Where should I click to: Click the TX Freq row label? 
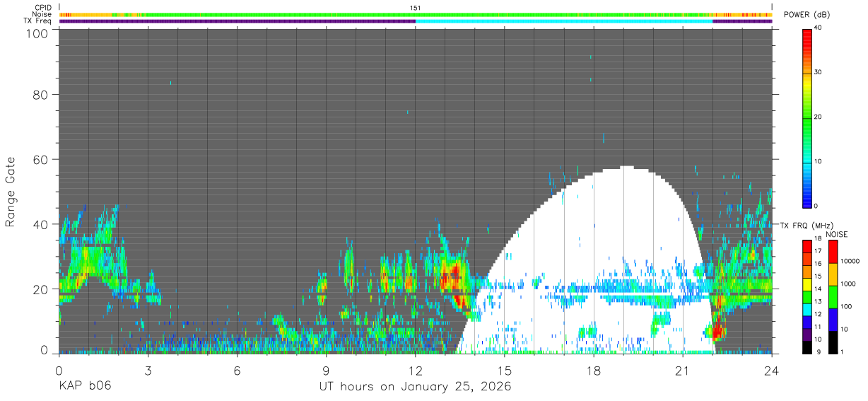pyautogui.click(x=37, y=21)
